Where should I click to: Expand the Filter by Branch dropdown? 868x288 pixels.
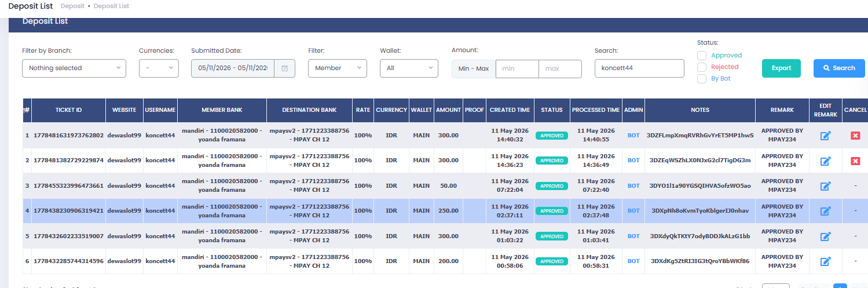point(74,68)
